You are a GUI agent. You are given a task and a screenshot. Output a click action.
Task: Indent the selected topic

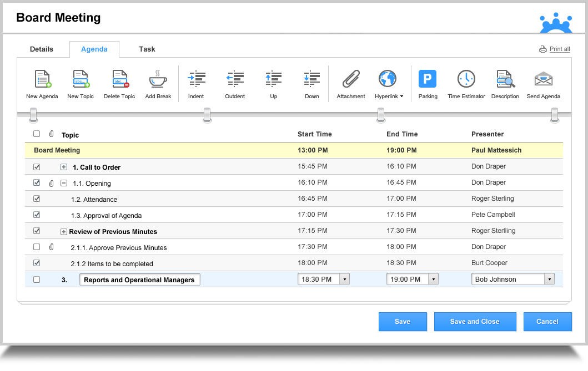(x=196, y=79)
